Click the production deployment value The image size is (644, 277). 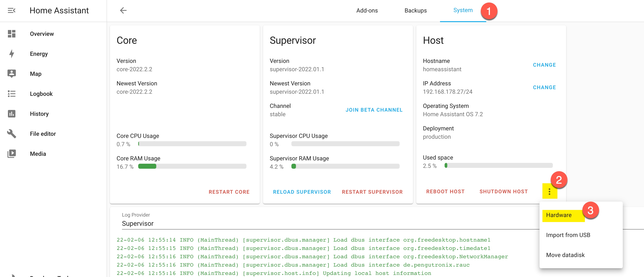(x=437, y=137)
